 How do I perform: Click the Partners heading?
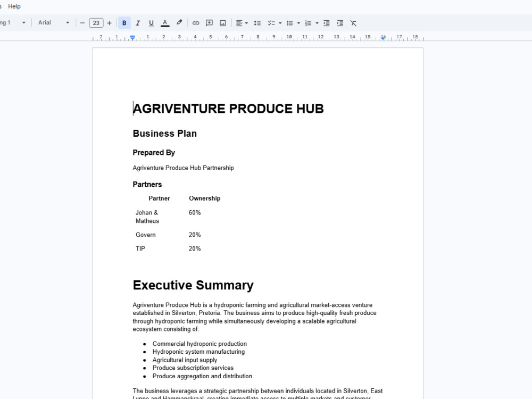pos(147,185)
